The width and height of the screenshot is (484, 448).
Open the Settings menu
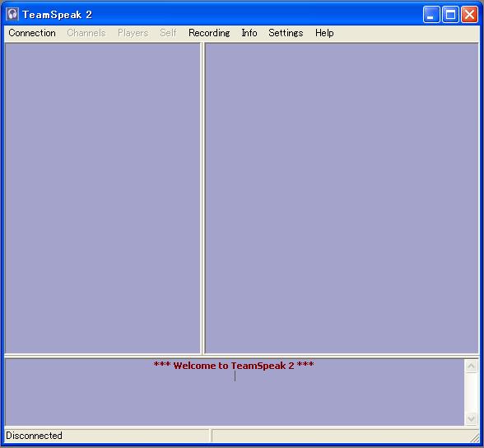(x=286, y=33)
